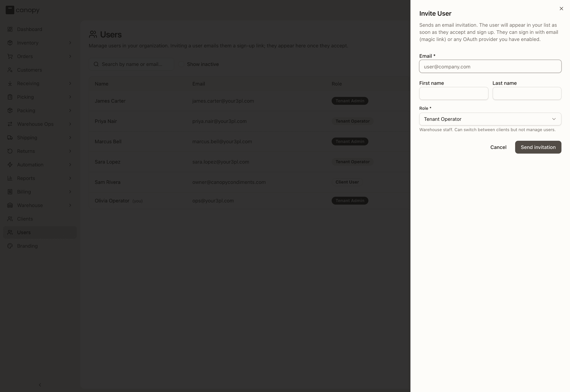Screen dimensions: 570x392
Task: Click the Orders cart icon
Action: 10,56
